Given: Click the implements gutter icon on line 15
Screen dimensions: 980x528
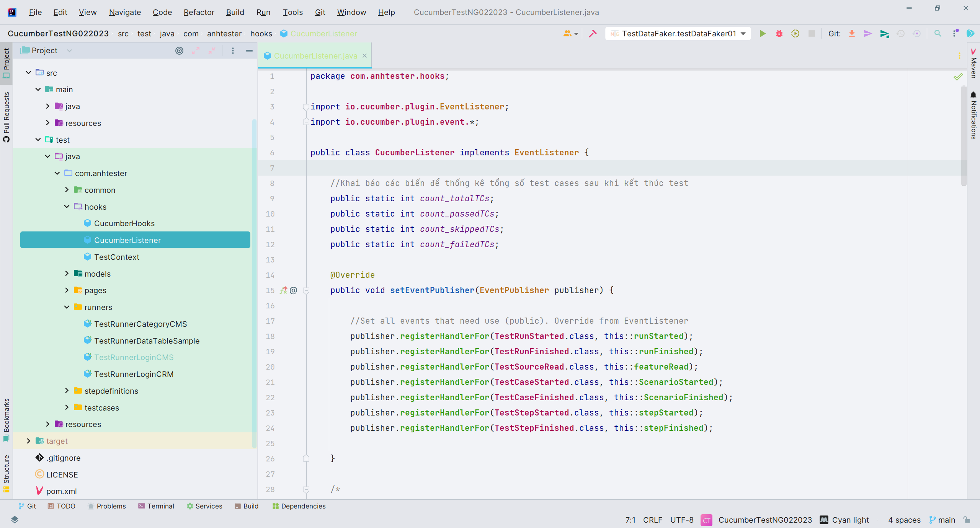Looking at the screenshot, I should pos(283,290).
